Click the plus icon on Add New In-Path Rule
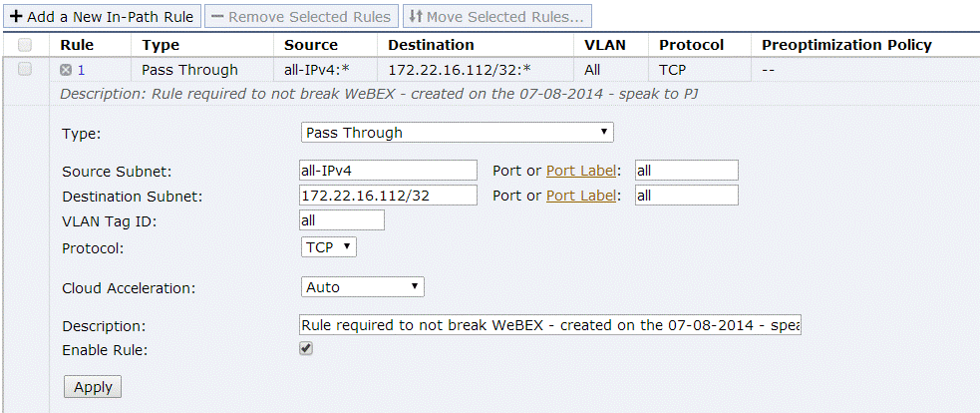The width and height of the screenshot is (980, 413). 16,17
